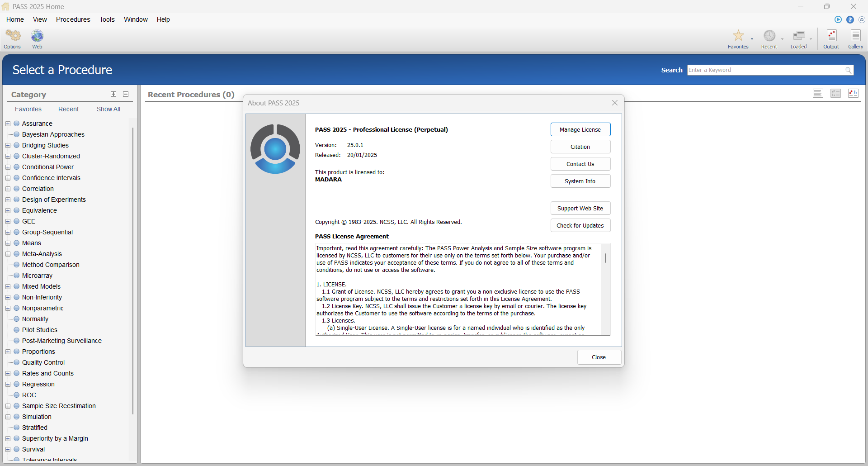Open the Help menu

click(163, 19)
